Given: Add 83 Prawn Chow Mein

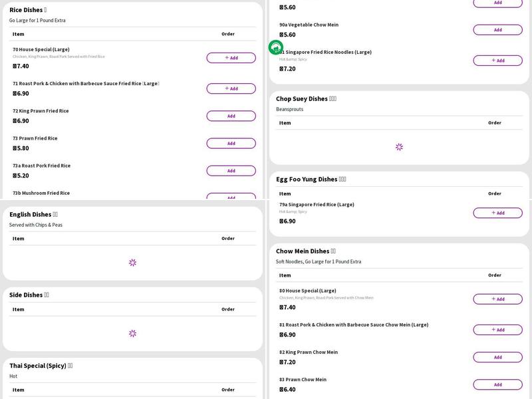Looking at the screenshot, I should point(497,384).
